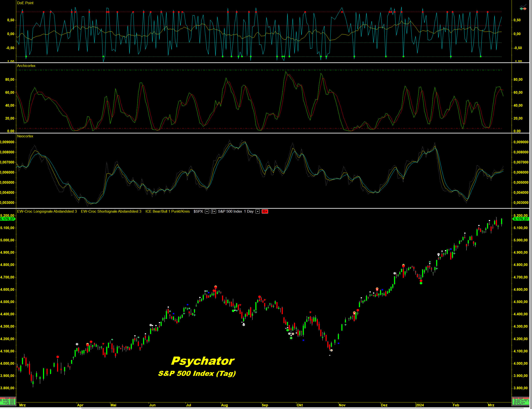
Task: Click the S&P 500 Index instrument name
Action: tap(230, 211)
